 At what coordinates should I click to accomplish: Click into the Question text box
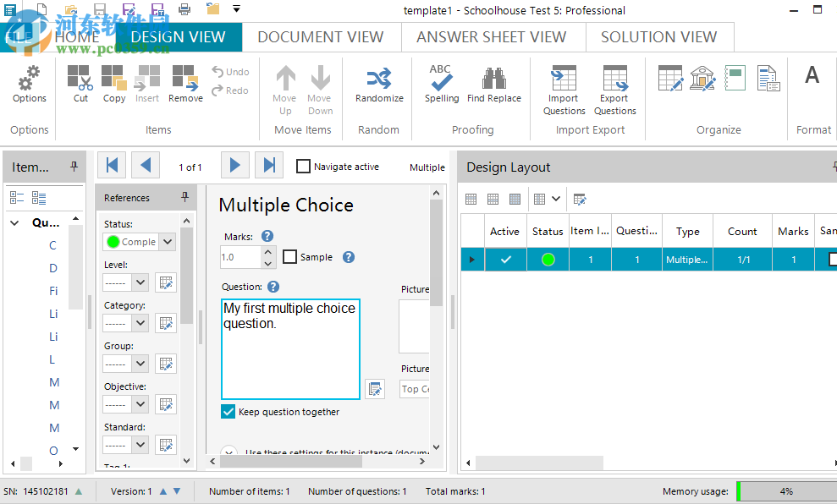click(x=289, y=348)
